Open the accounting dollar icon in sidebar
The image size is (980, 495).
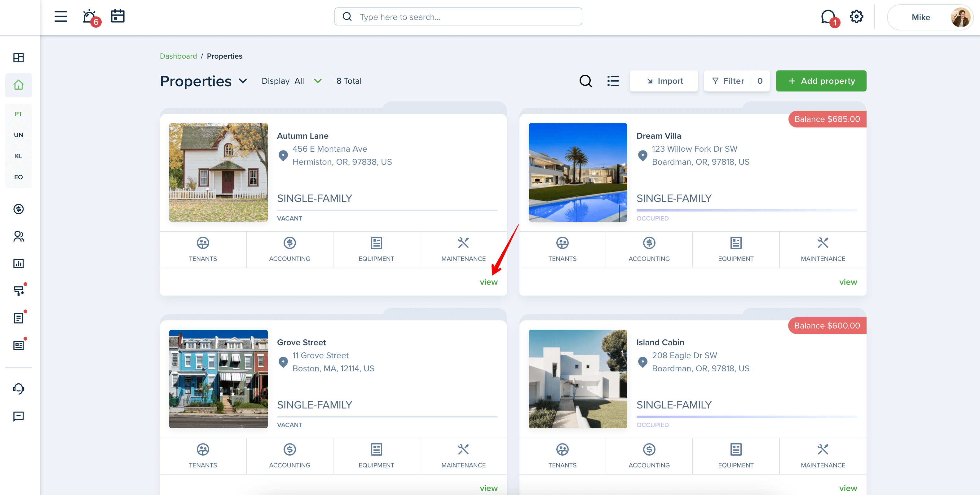18,209
